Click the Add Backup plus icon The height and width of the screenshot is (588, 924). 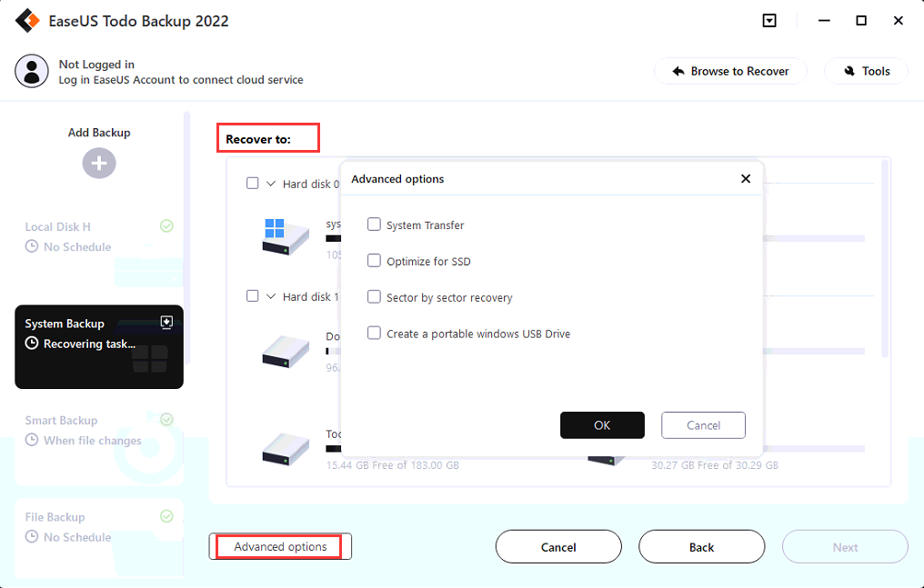pyautogui.click(x=99, y=163)
